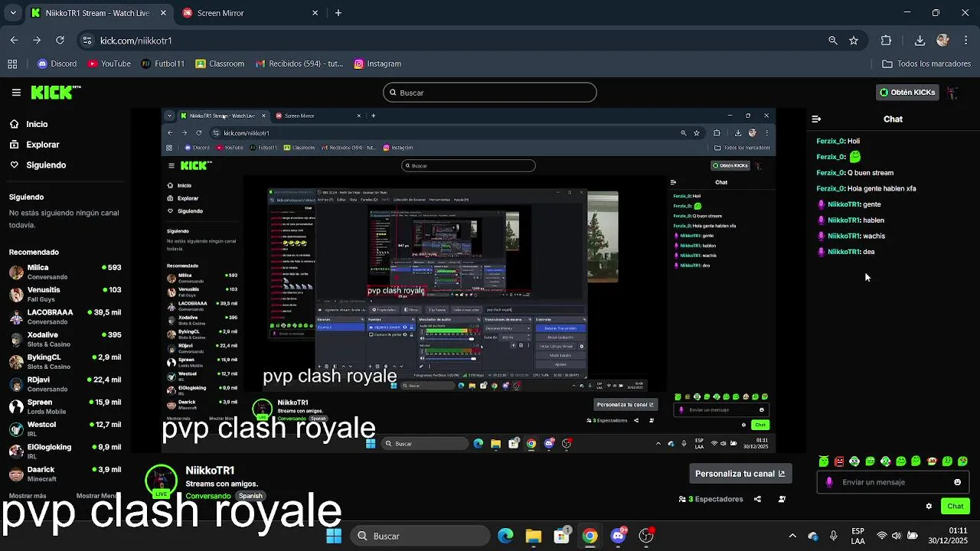The width and height of the screenshot is (980, 551).
Task: Open Spreen recommended channel
Action: [65, 406]
